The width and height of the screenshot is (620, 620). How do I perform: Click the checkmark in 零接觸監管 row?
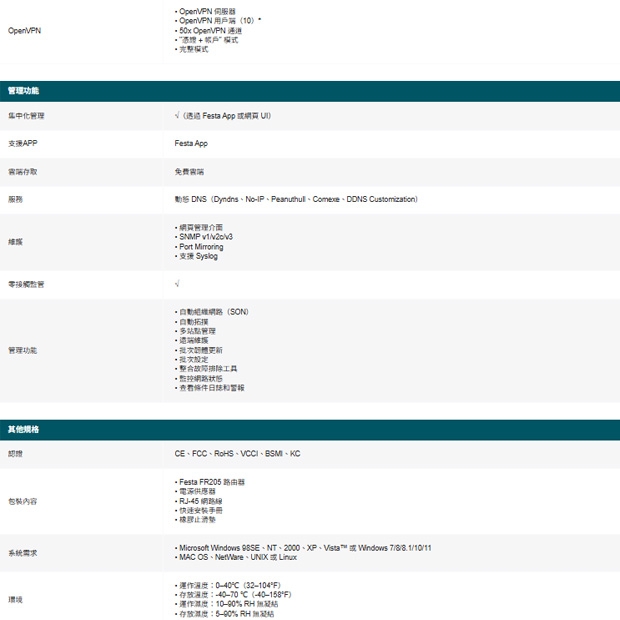pyautogui.click(x=177, y=285)
